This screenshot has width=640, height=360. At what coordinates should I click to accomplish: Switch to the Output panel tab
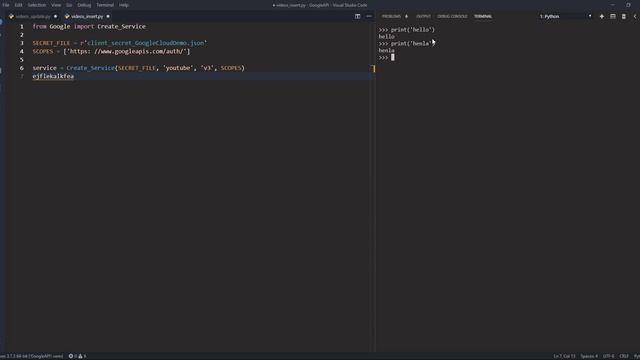[x=423, y=16]
